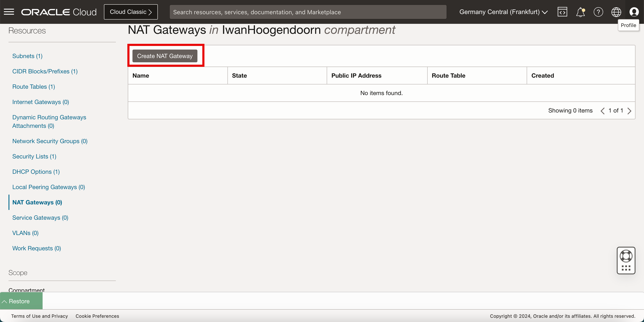Expand the Germany Central (Frankfurt) region dropdown
Viewport: 644px width, 322px height.
(x=503, y=12)
